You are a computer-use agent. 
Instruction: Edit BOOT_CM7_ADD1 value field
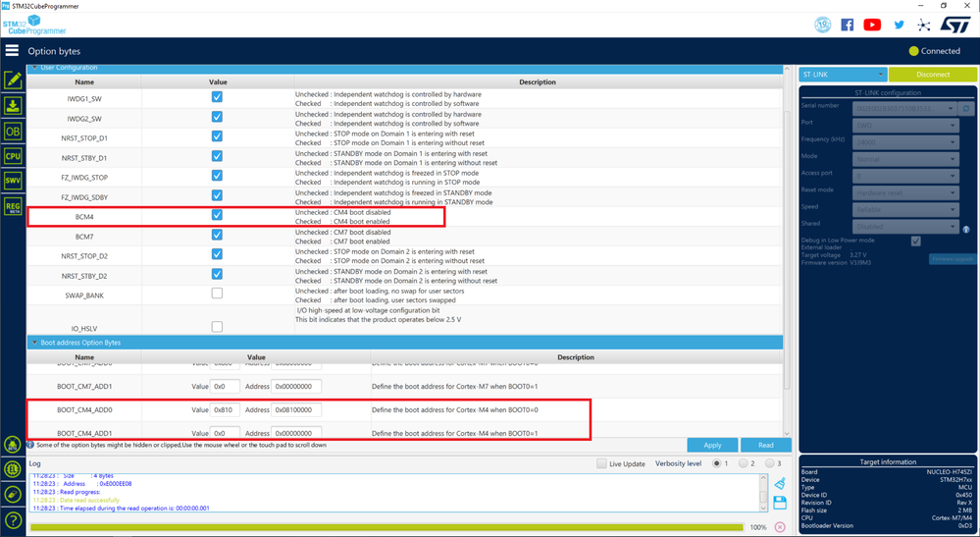[225, 387]
